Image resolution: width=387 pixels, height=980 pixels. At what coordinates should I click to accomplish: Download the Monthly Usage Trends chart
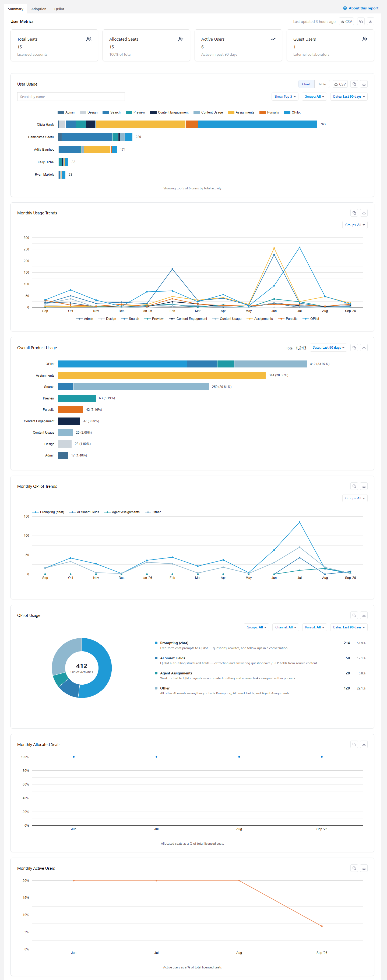point(364,213)
